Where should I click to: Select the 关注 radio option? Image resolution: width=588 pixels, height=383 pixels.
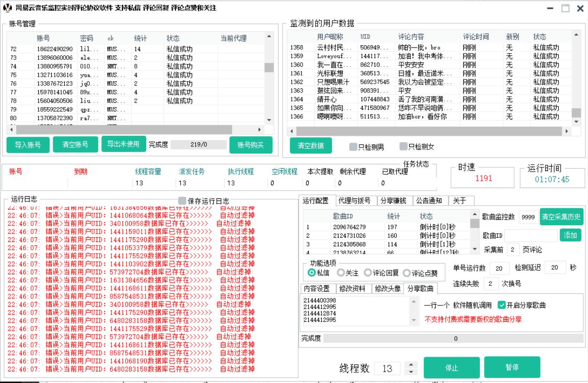341,273
